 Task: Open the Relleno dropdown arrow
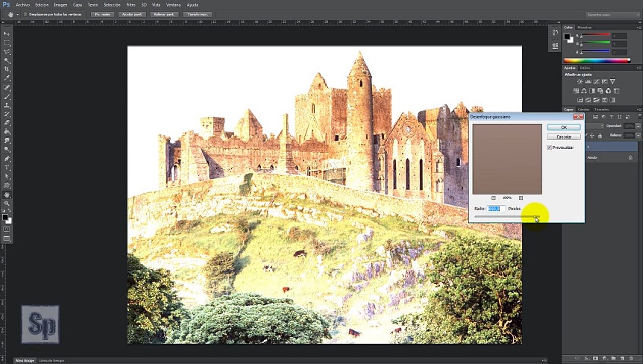(x=638, y=135)
